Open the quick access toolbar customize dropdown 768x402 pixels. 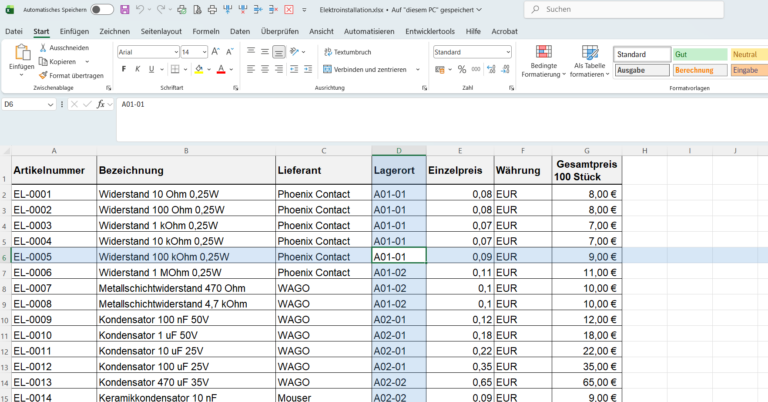click(304, 9)
